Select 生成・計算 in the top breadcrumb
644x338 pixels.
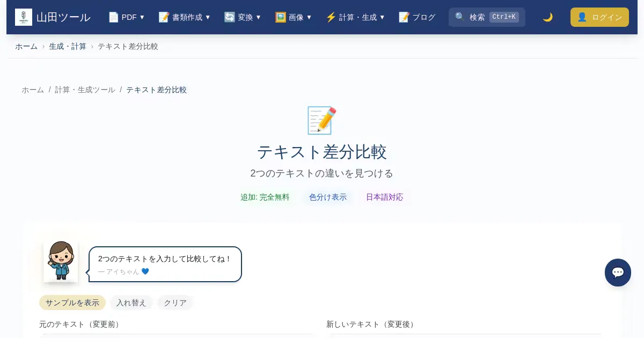tap(68, 46)
